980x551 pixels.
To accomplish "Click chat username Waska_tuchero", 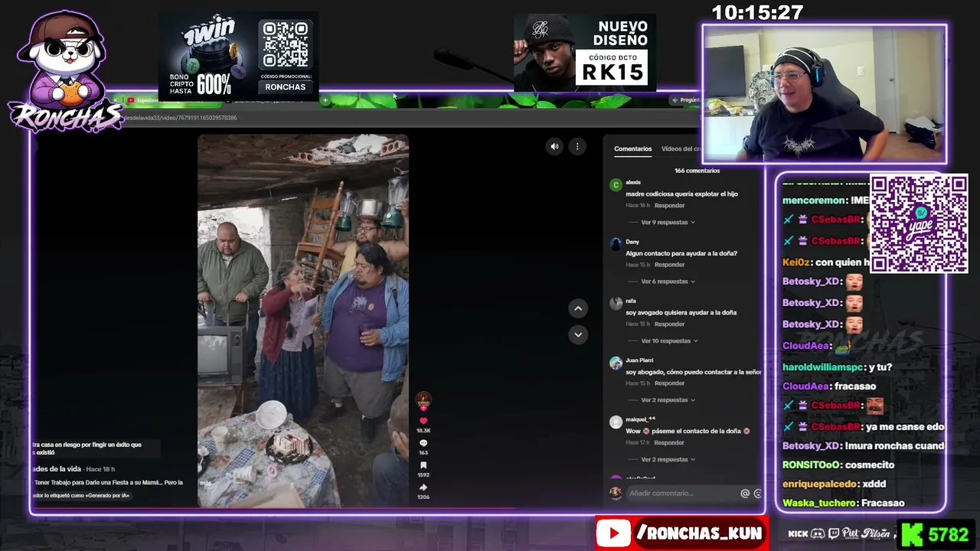I will 818,503.
